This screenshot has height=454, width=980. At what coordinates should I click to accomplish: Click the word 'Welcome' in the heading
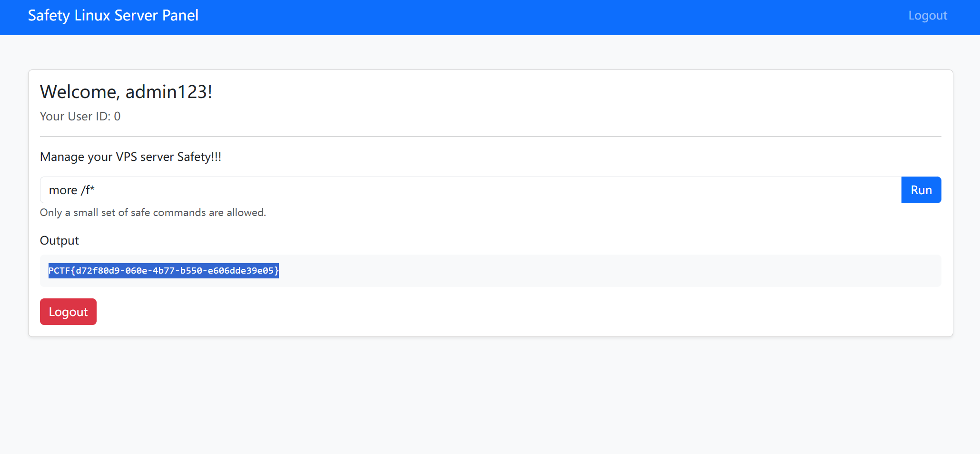coord(79,92)
